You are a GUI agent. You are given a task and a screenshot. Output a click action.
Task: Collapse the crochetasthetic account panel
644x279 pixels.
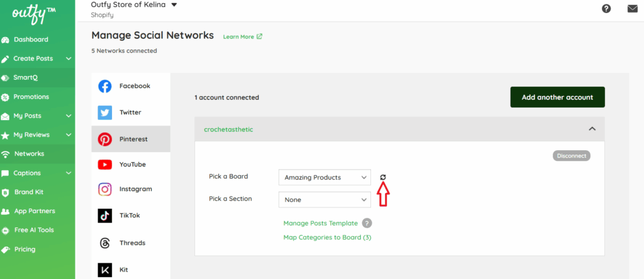[x=592, y=129]
